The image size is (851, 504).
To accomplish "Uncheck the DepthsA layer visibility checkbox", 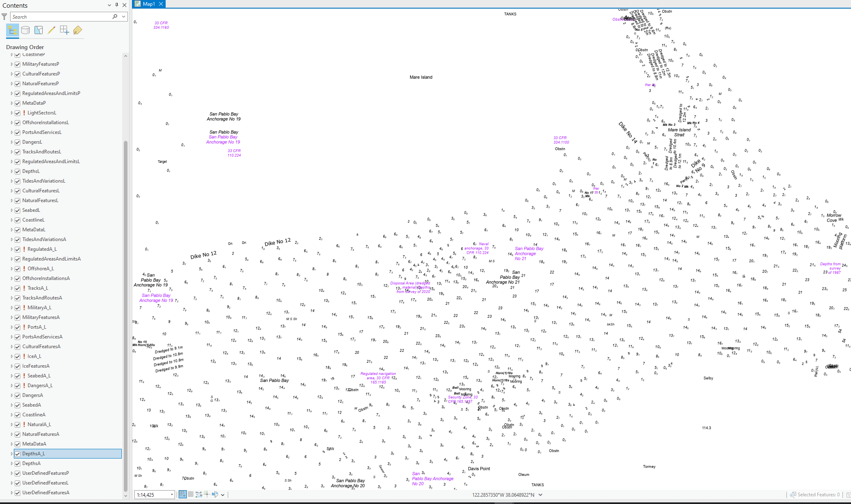I will click(x=18, y=463).
